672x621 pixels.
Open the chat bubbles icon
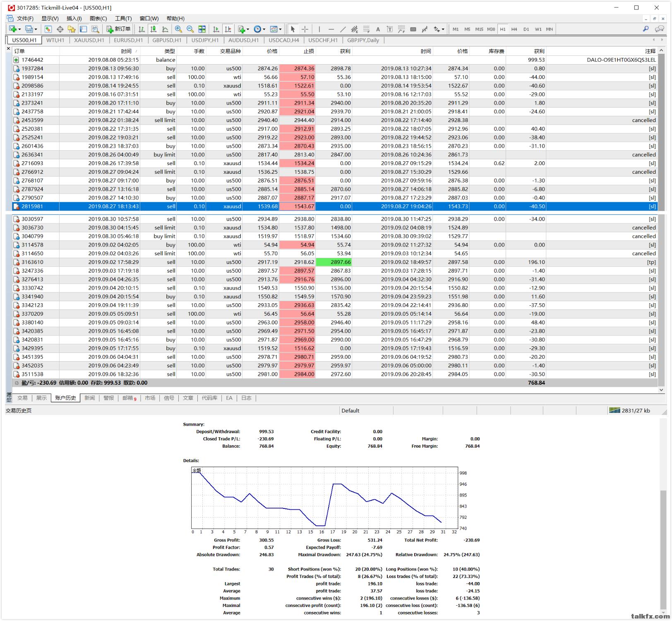click(x=660, y=29)
